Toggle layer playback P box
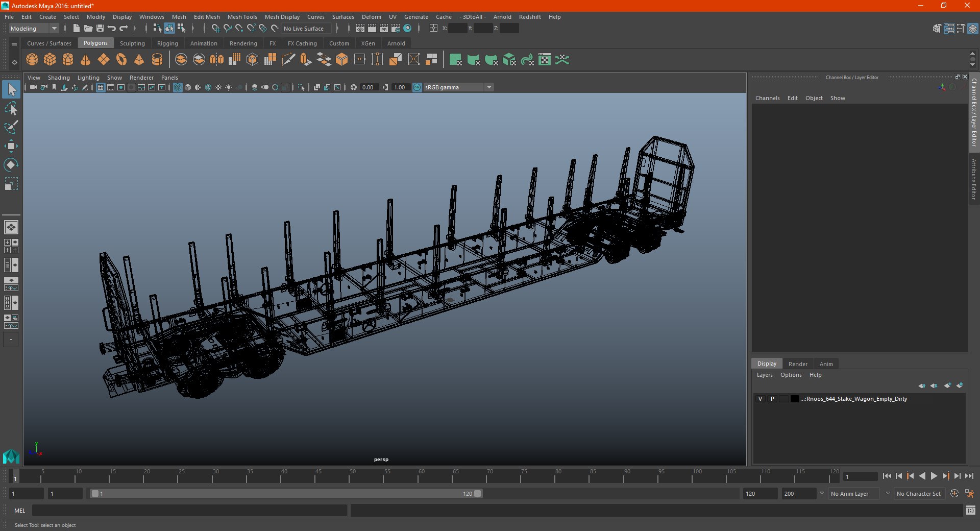 click(772, 399)
